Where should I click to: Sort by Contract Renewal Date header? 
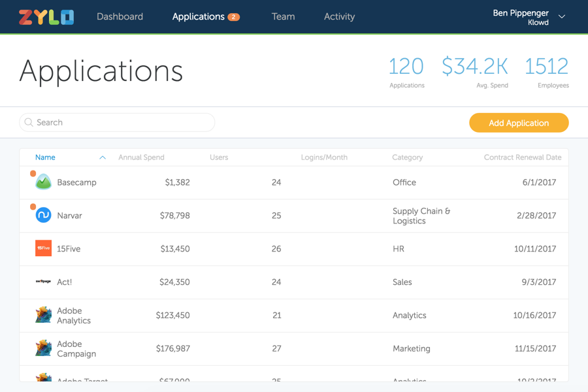[x=522, y=157]
